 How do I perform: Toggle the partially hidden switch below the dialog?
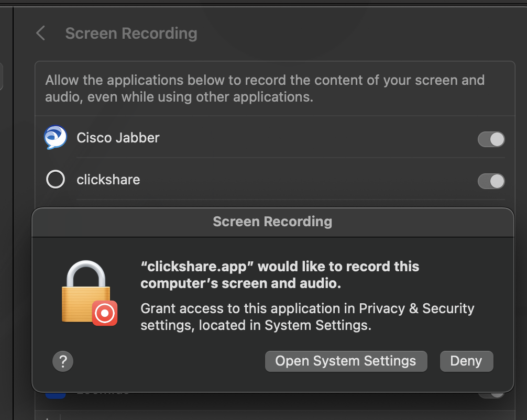pos(491,395)
